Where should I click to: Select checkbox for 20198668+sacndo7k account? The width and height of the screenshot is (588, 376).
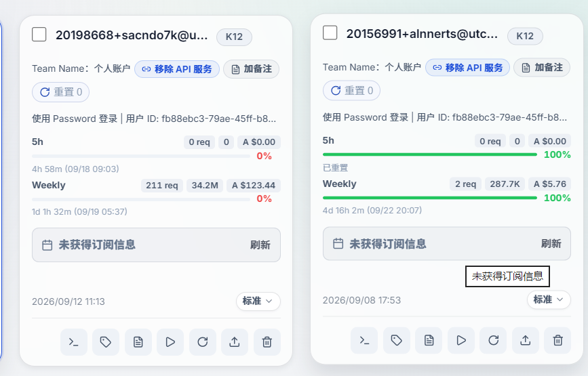click(39, 35)
